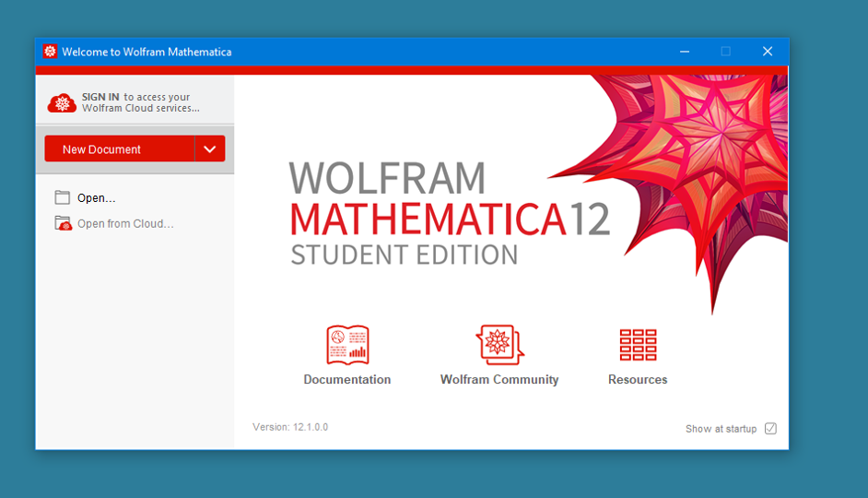Viewport: 868px width, 498px height.
Task: Close the Welcome to Wolfram Mathematica window
Action: click(768, 52)
